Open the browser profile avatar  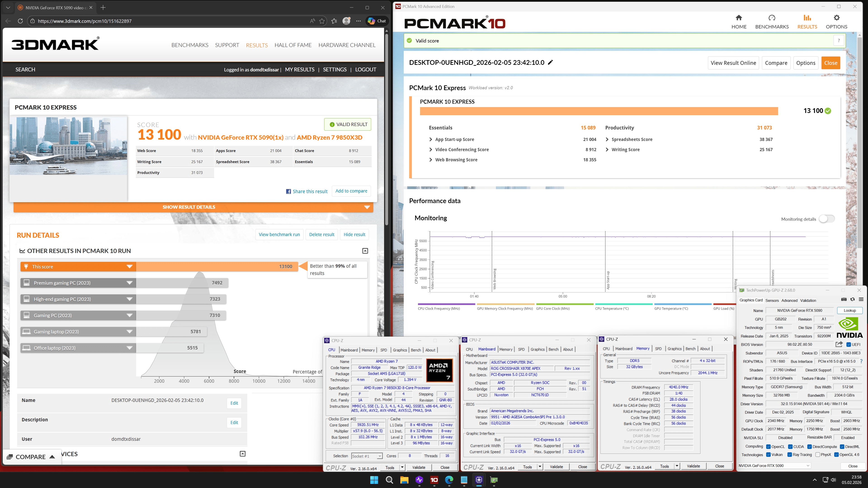tap(346, 21)
